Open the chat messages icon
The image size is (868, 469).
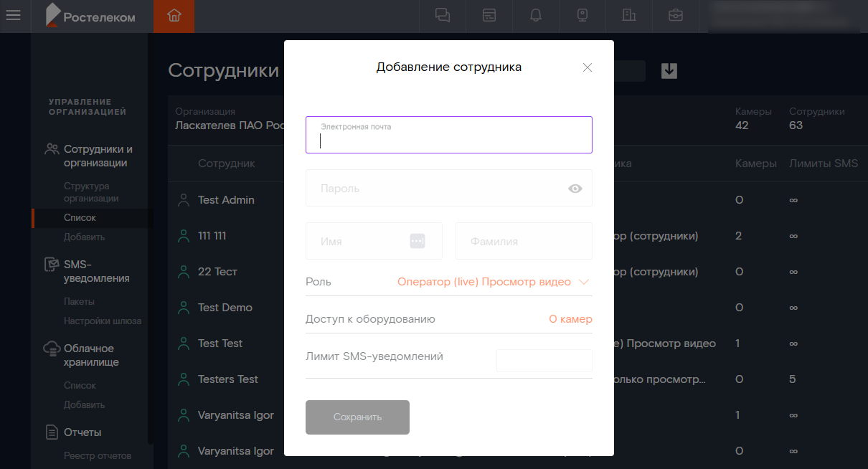click(443, 16)
